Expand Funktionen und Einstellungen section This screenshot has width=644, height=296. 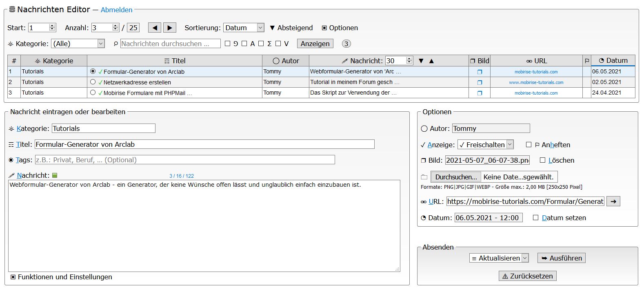[61, 277]
